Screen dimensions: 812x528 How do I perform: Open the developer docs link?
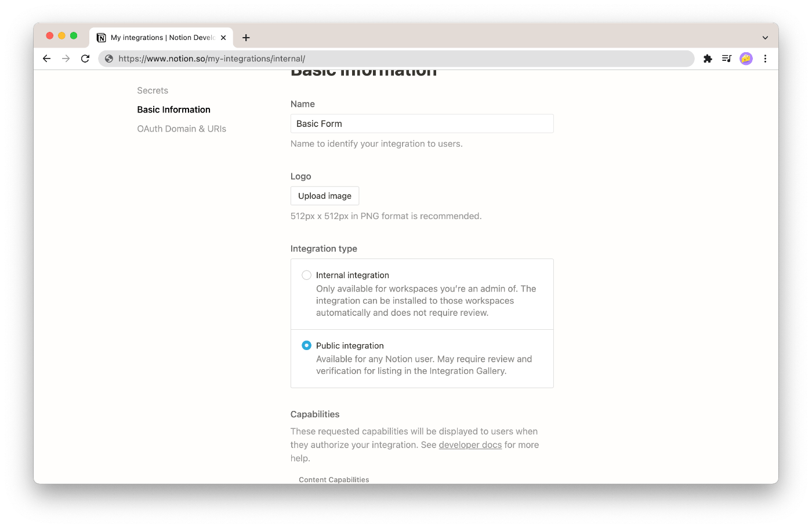point(470,445)
